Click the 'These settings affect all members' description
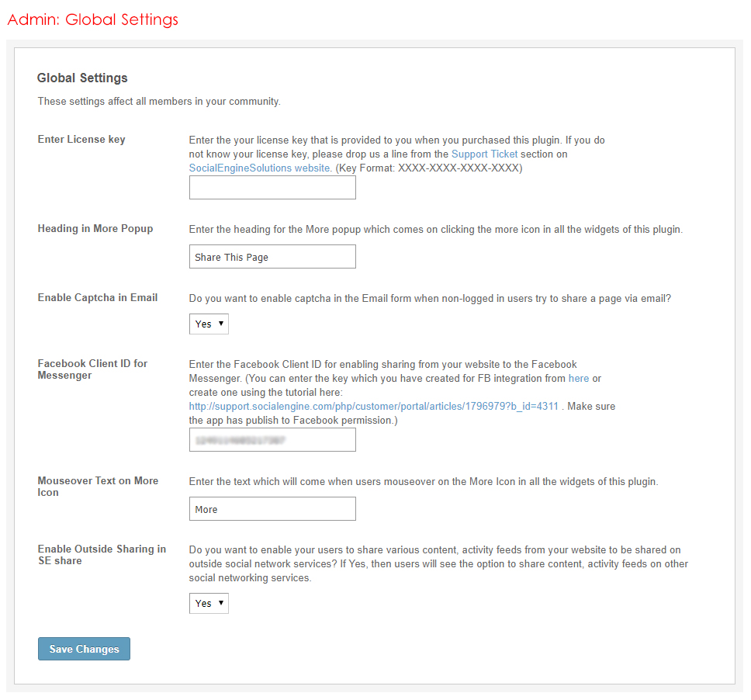 click(159, 102)
